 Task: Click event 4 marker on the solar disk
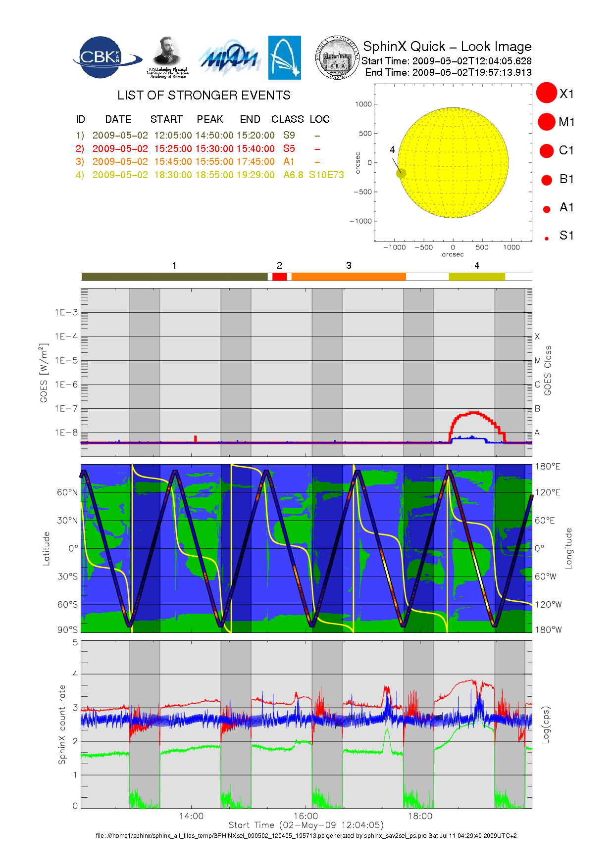(401, 173)
